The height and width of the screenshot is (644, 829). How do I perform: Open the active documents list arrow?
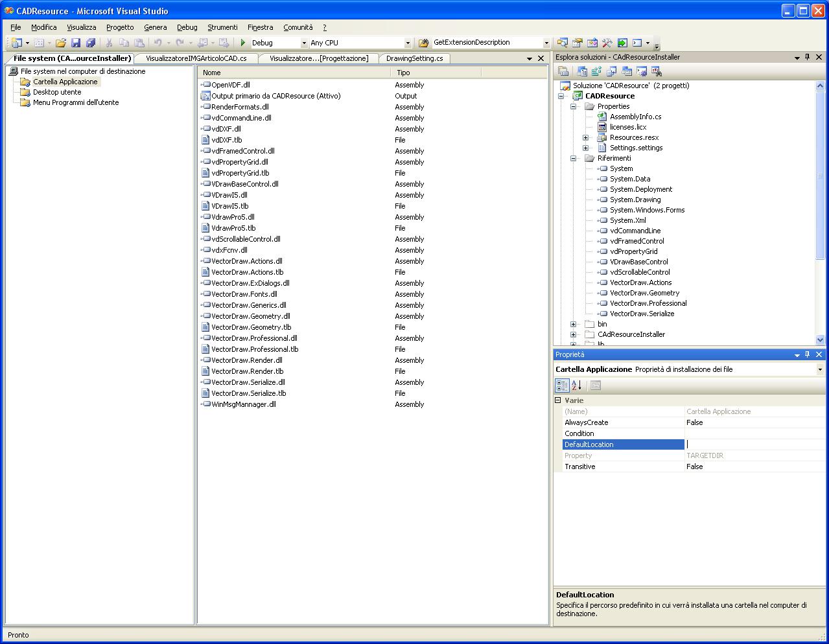click(x=530, y=58)
